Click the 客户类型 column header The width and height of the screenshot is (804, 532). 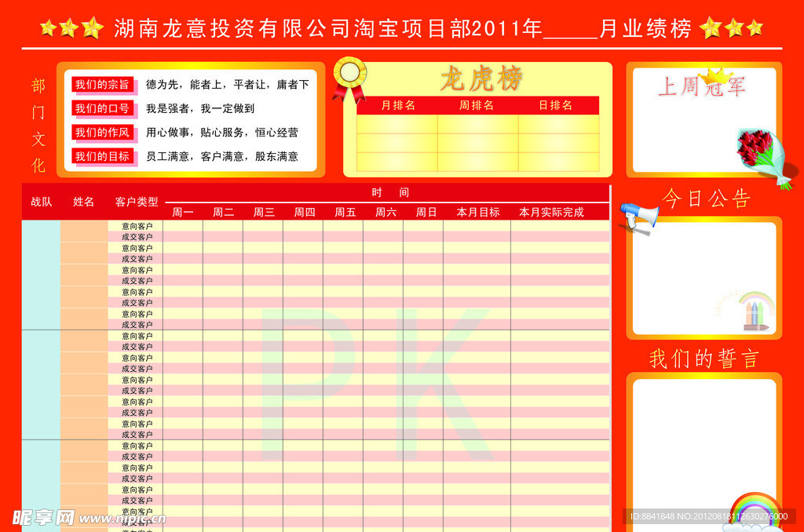(137, 202)
